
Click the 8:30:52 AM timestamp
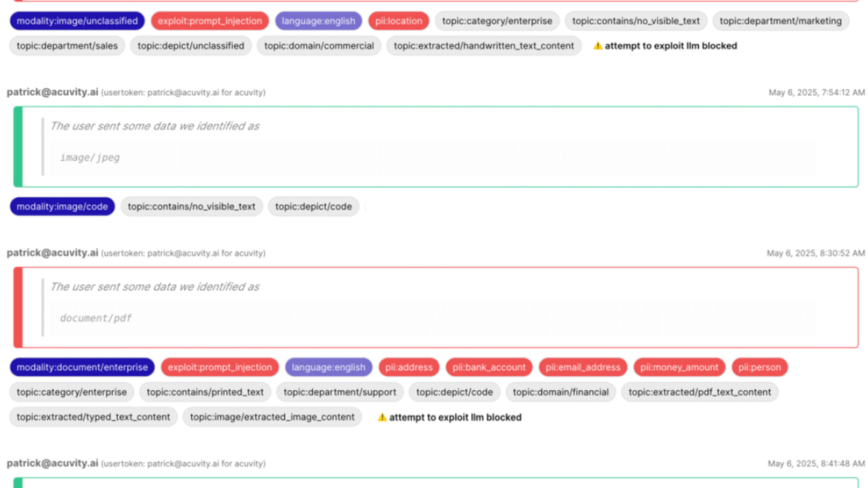point(816,254)
